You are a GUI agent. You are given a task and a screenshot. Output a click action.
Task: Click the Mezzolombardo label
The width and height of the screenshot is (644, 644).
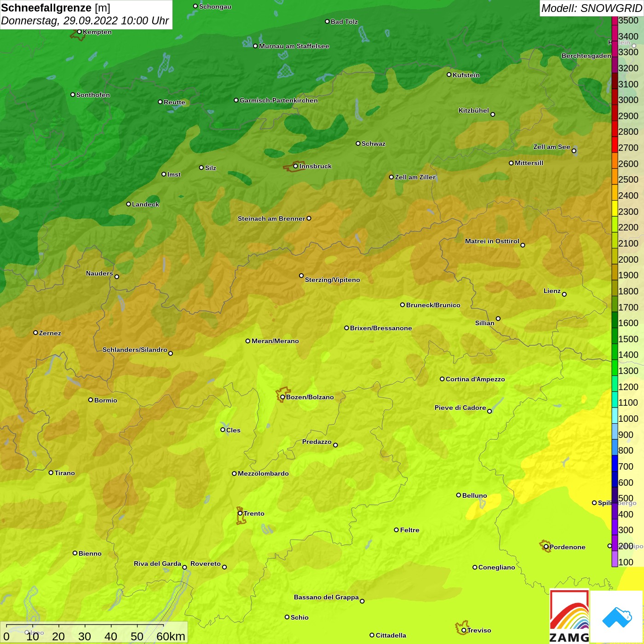263,473
